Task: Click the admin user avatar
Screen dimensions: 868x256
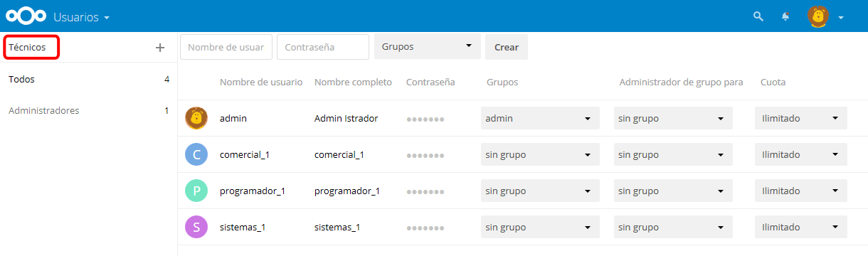Action: [196, 118]
